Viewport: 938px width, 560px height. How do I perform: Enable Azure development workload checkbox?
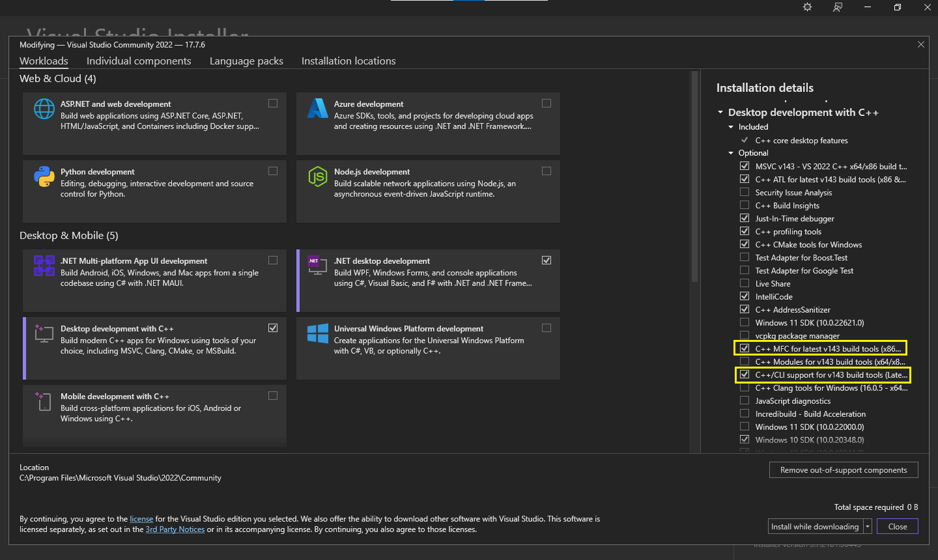tap(547, 104)
